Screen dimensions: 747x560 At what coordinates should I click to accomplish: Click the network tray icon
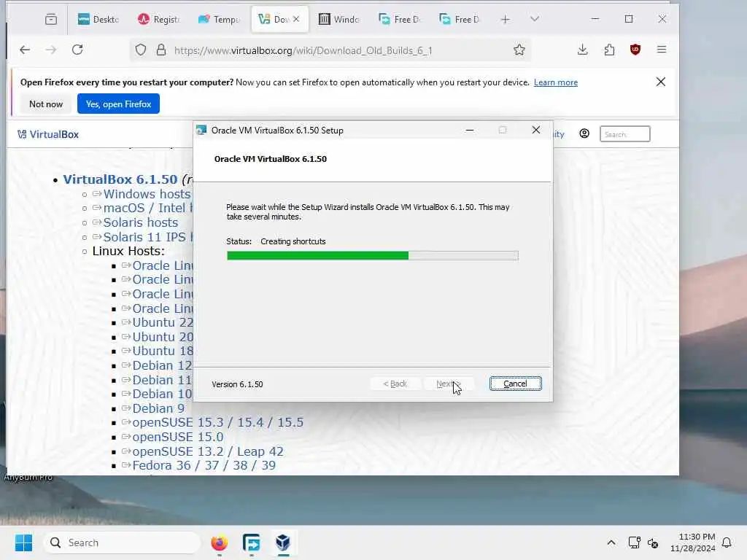[634, 542]
